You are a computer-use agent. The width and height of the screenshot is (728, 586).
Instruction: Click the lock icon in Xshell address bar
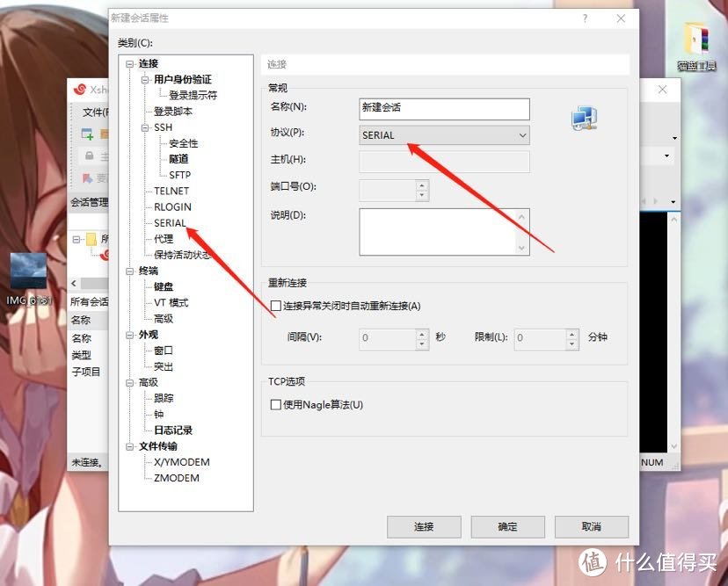(90, 156)
